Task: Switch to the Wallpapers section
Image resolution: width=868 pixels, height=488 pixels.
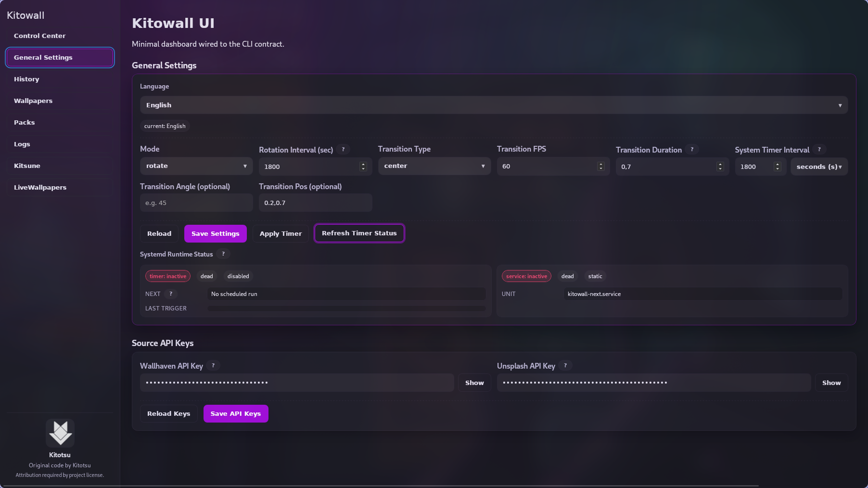Action: click(x=60, y=101)
